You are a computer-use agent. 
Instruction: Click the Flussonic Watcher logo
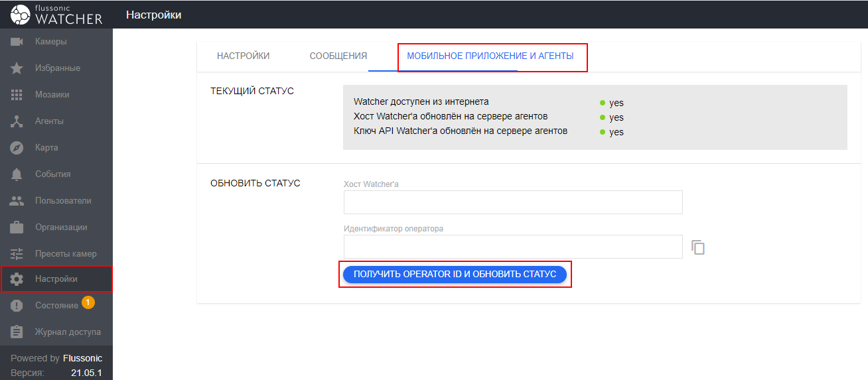[x=56, y=14]
